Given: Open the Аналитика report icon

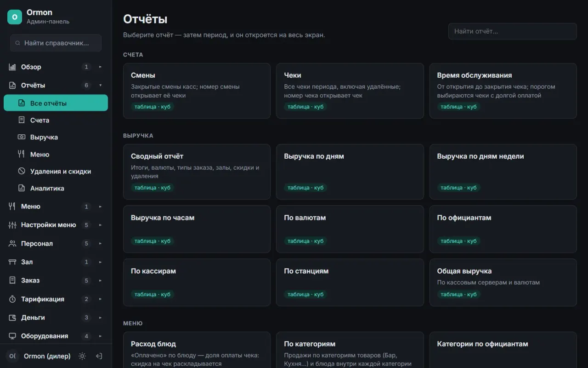Looking at the screenshot, I should click(22, 188).
